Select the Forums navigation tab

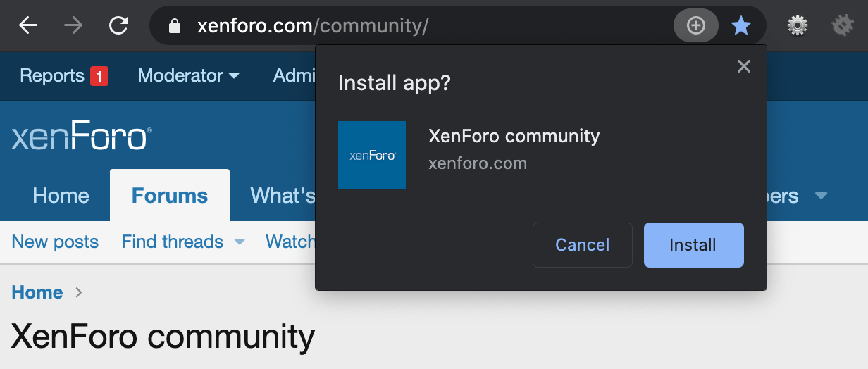170,196
